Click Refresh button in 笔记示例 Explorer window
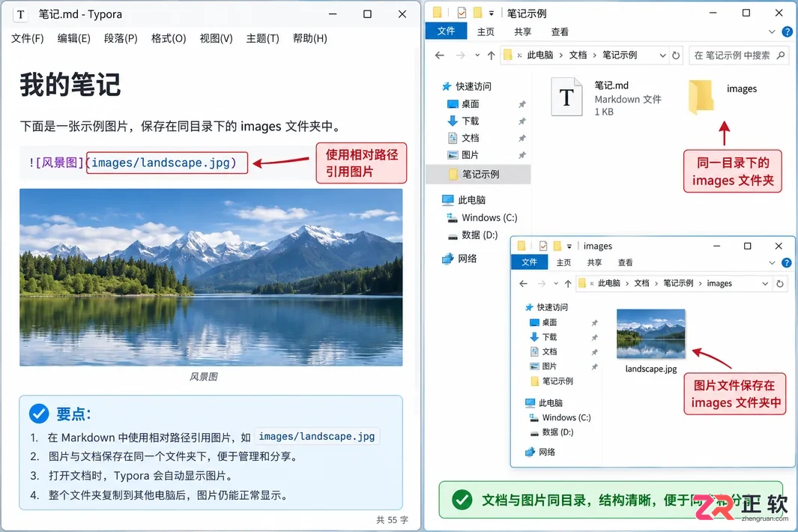The width and height of the screenshot is (798, 532). tap(676, 55)
